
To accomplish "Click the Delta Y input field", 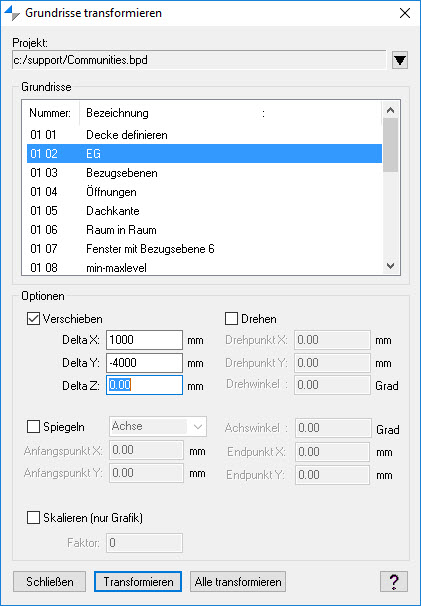I will click(x=144, y=363).
